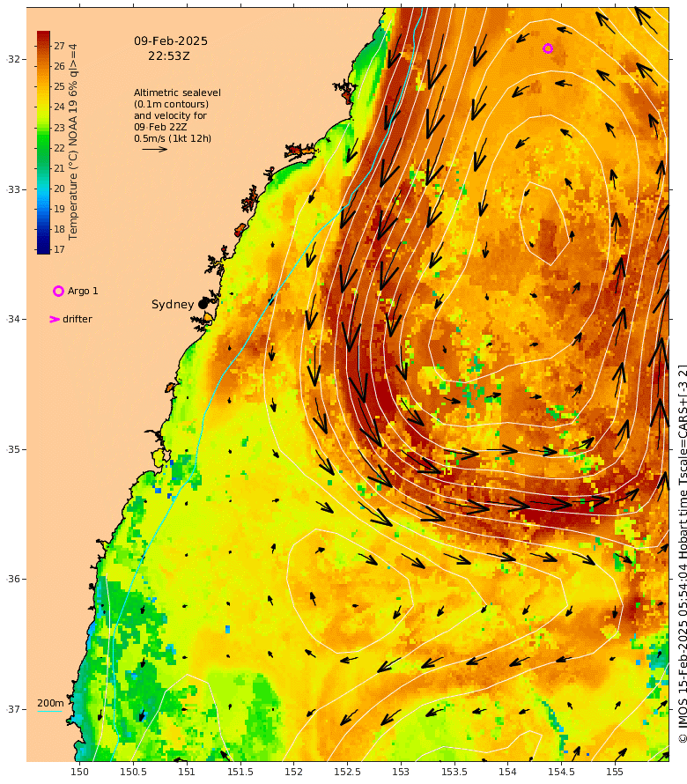Click the 'Argo 1' legend text
687x784 pixels.
click(x=83, y=291)
